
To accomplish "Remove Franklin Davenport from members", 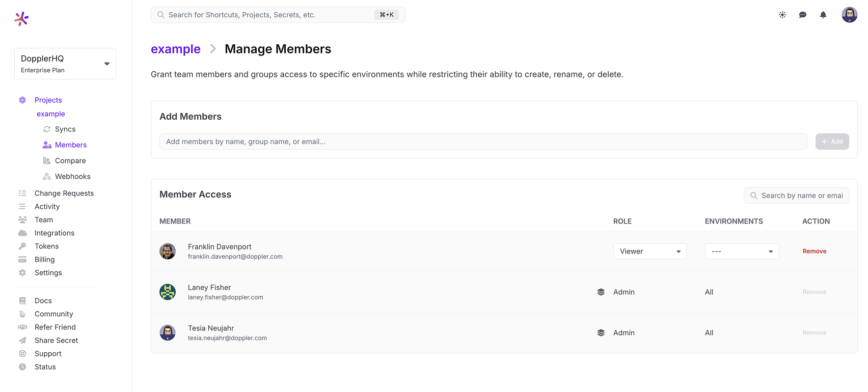I will point(815,251).
